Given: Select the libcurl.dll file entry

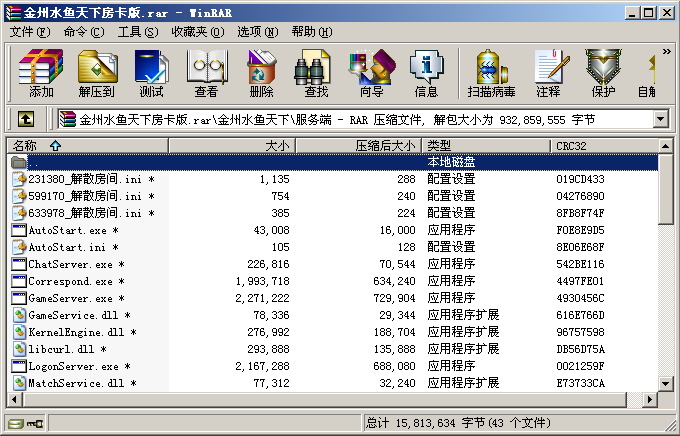Looking at the screenshot, I should (62, 349).
